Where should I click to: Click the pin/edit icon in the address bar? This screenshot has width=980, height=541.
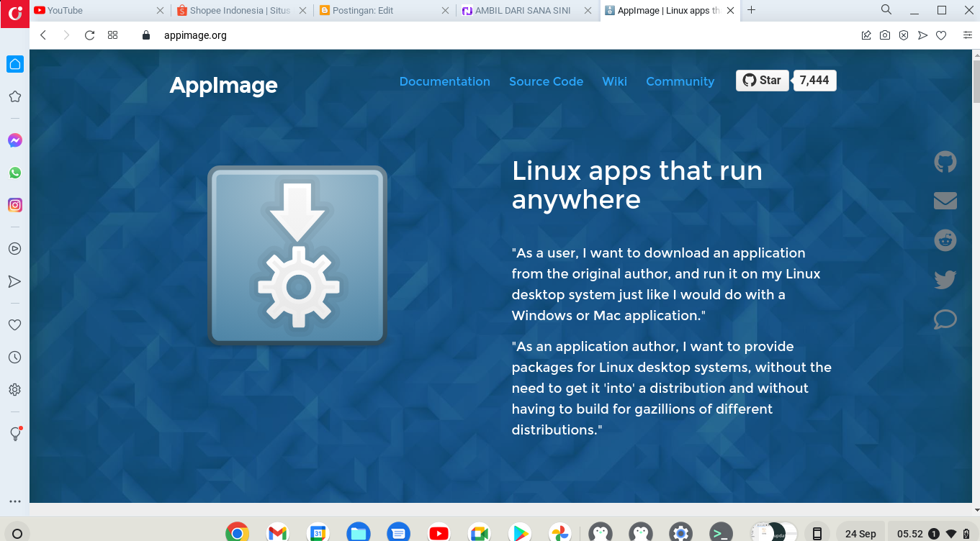click(x=866, y=35)
